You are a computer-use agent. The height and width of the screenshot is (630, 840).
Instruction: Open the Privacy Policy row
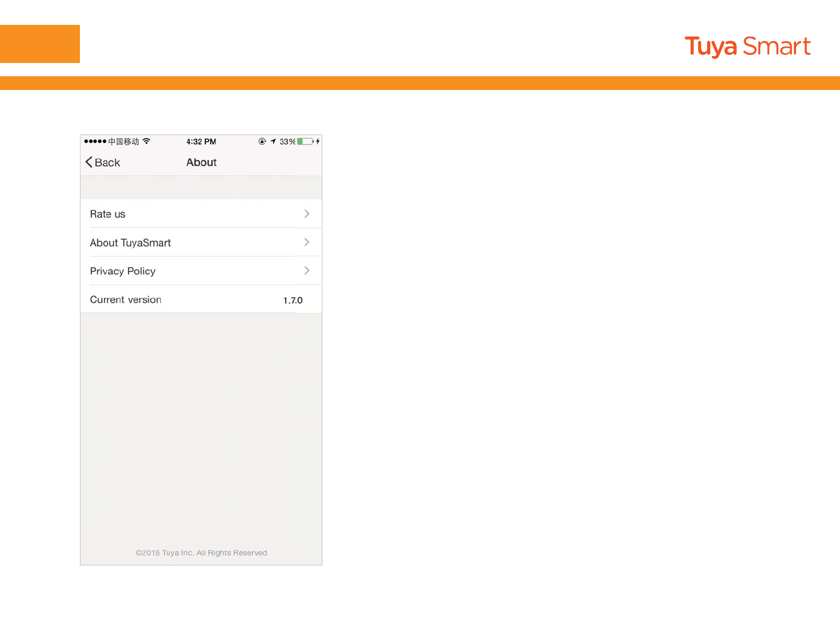[201, 271]
